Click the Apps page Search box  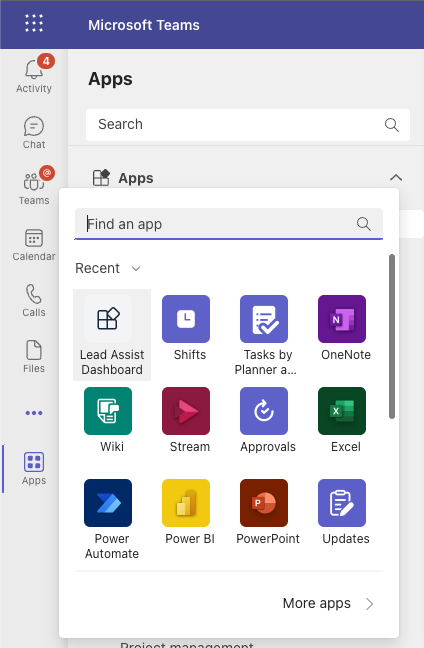(248, 125)
